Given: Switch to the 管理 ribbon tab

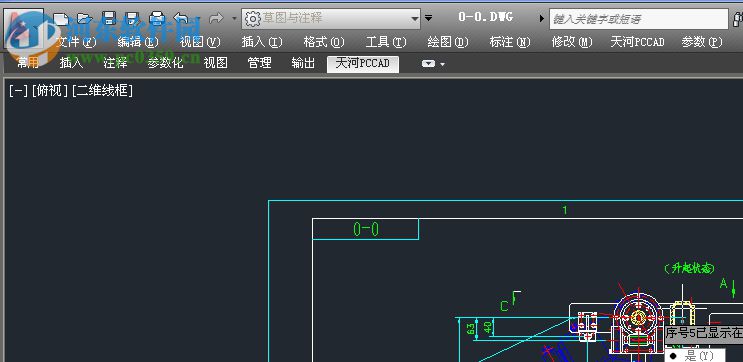Looking at the screenshot, I should click(259, 63).
